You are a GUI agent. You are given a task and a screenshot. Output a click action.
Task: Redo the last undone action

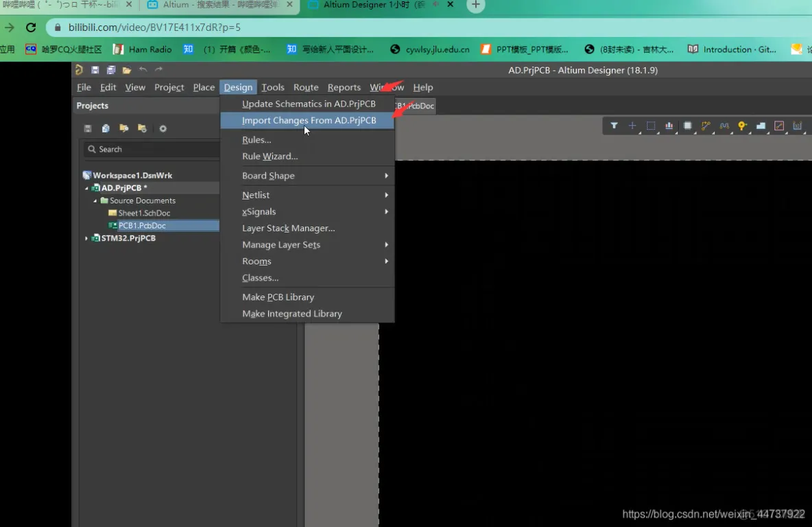[x=159, y=69]
